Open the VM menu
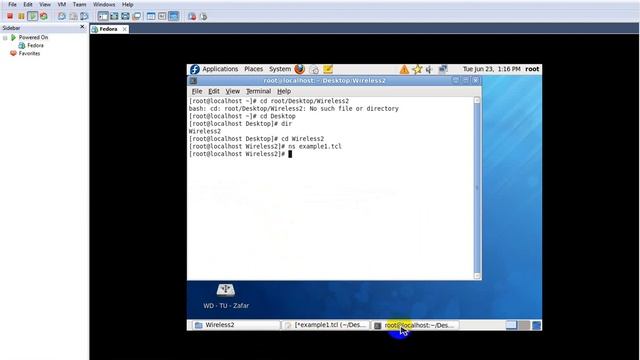This screenshot has width=640, height=360. point(62,4)
